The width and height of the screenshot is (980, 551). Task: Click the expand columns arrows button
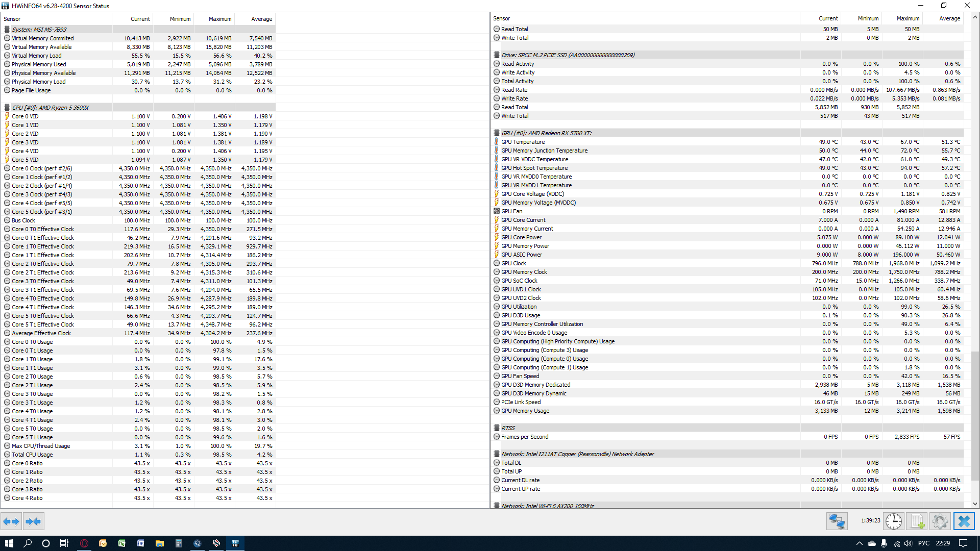pyautogui.click(x=11, y=521)
